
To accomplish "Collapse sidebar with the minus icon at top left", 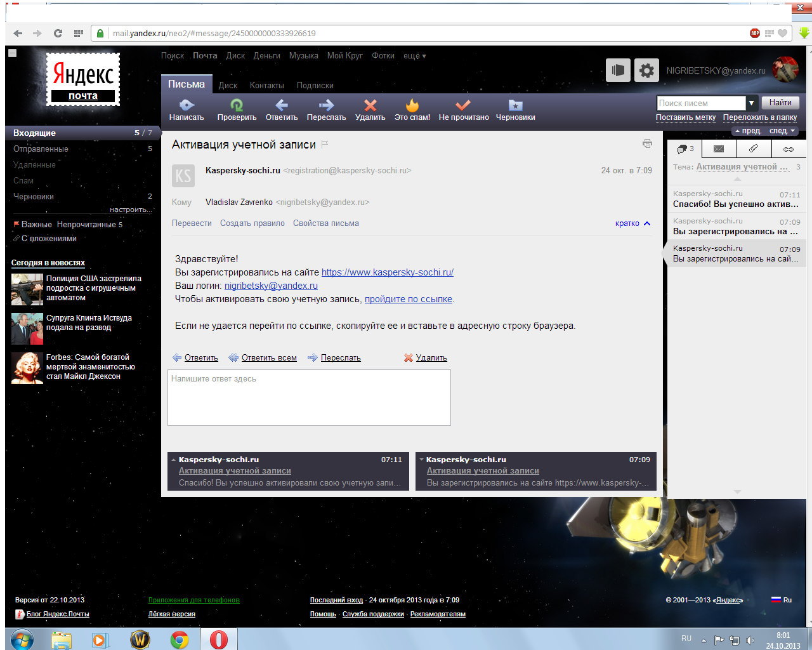I will (12, 53).
